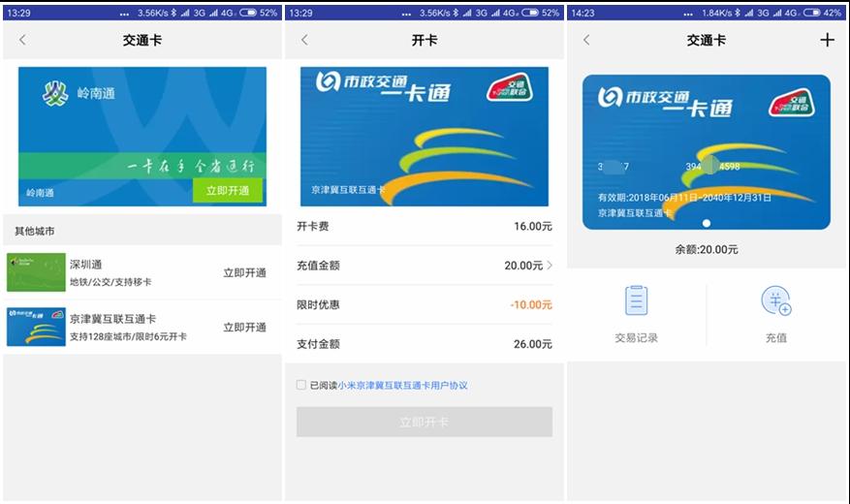Add a new card with plus icon

point(827,40)
